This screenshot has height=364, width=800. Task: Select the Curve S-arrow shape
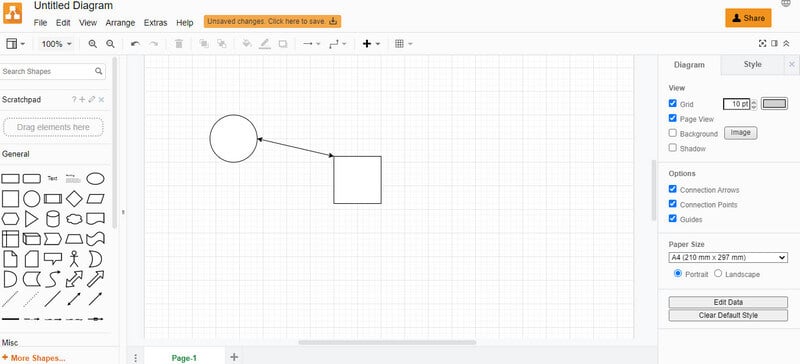[x=53, y=279]
